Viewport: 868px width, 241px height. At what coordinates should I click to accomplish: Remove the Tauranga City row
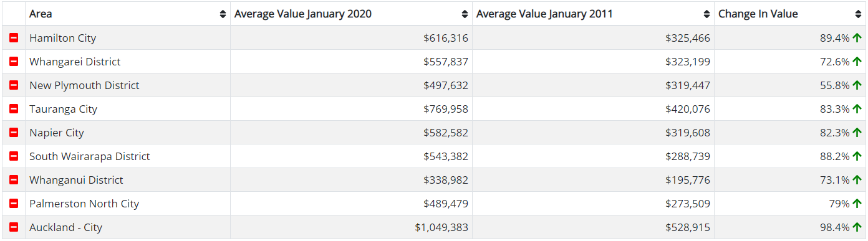[x=14, y=109]
